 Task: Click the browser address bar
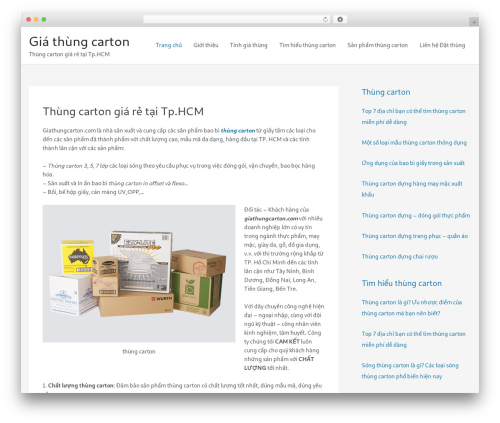coord(237,20)
